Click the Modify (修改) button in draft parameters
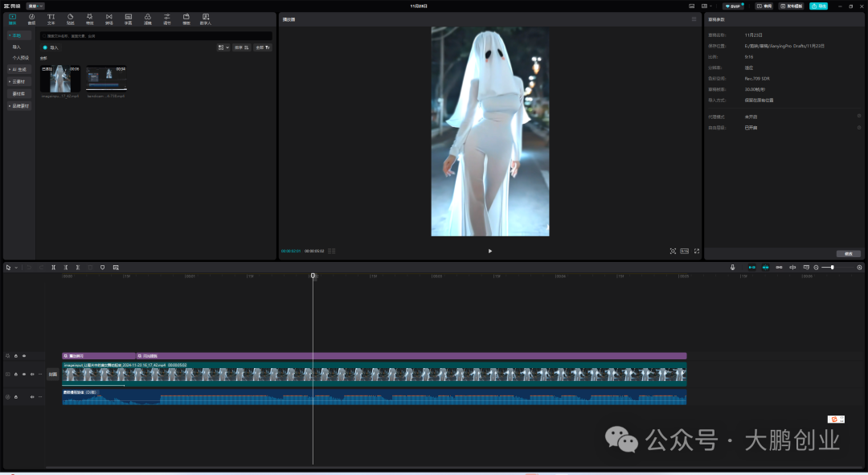868x475 pixels. 848,253
